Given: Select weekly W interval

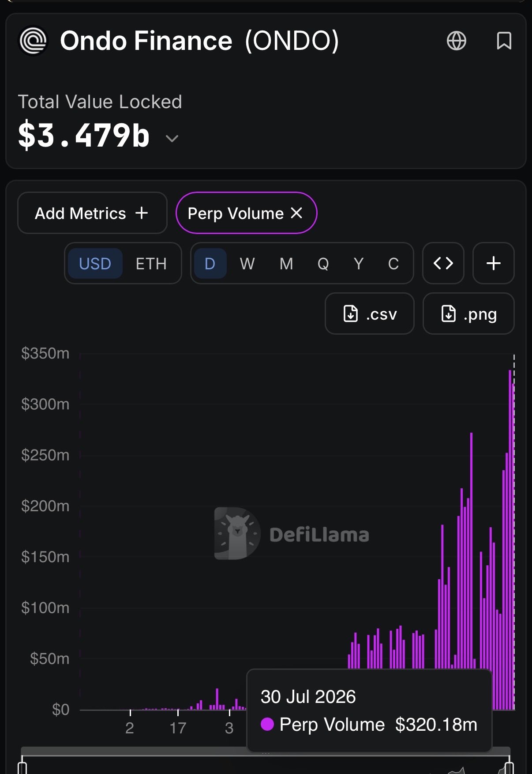Looking at the screenshot, I should [247, 264].
